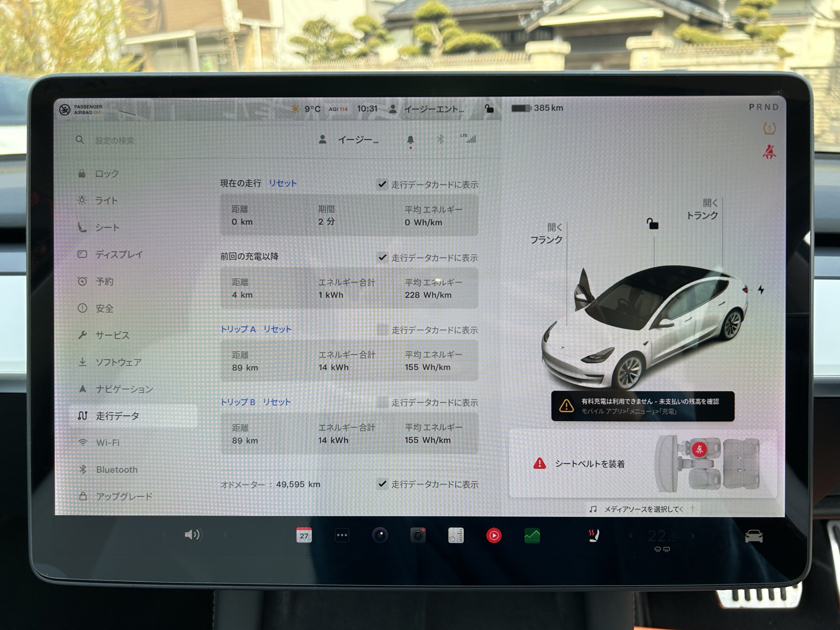
Task: Open the red media player app icon
Action: pos(494,535)
